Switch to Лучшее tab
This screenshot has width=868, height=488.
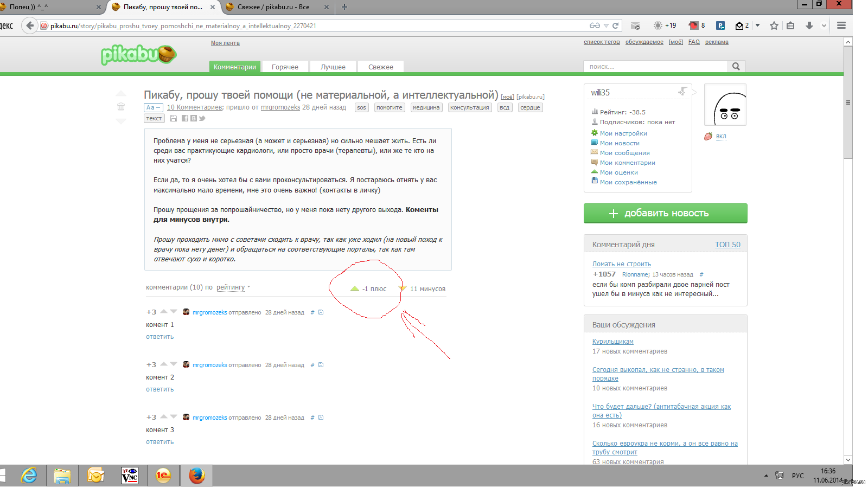pyautogui.click(x=333, y=67)
